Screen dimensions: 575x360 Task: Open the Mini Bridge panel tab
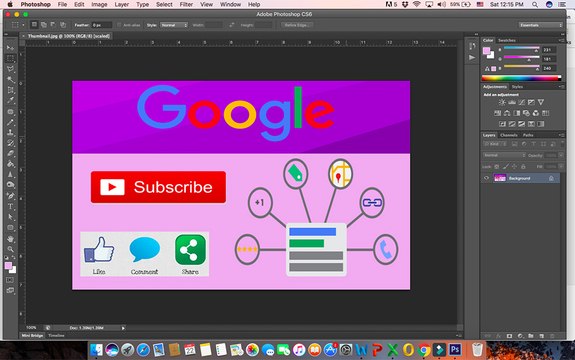32,335
